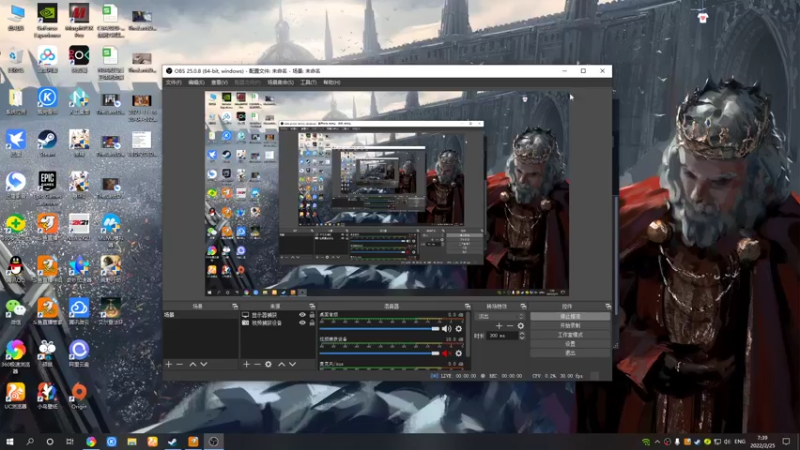Toggle lock on Video Capture Device source
The width and height of the screenshot is (800, 450).
312,323
